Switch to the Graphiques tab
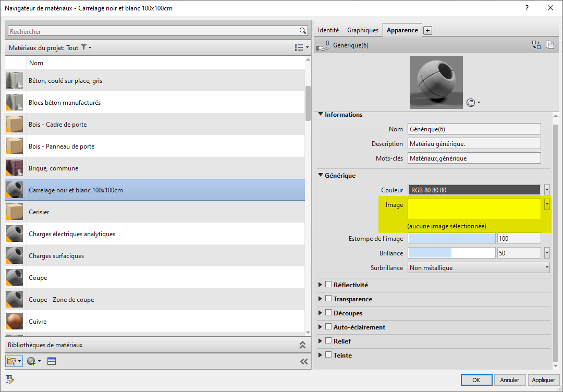 tap(363, 30)
